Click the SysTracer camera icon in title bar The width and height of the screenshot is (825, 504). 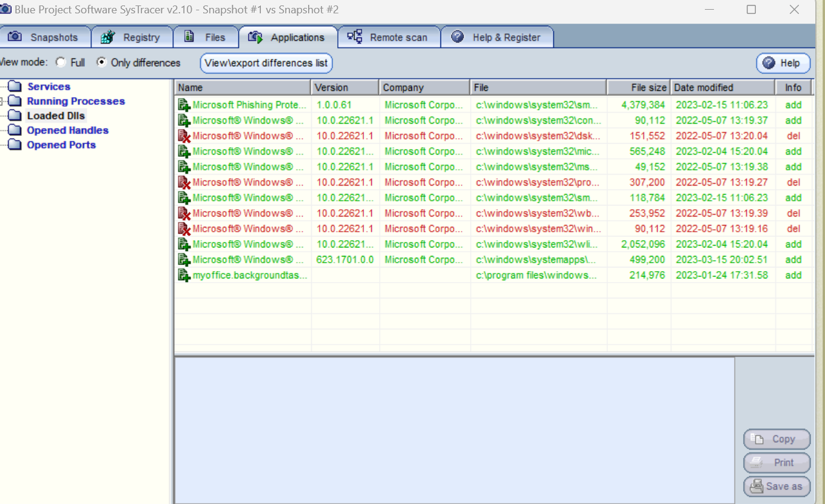click(5, 9)
